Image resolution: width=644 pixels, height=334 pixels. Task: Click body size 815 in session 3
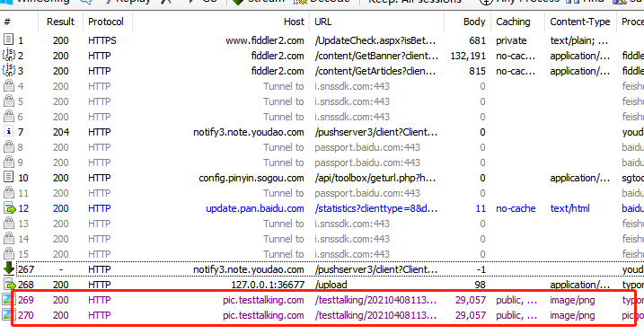(477, 71)
